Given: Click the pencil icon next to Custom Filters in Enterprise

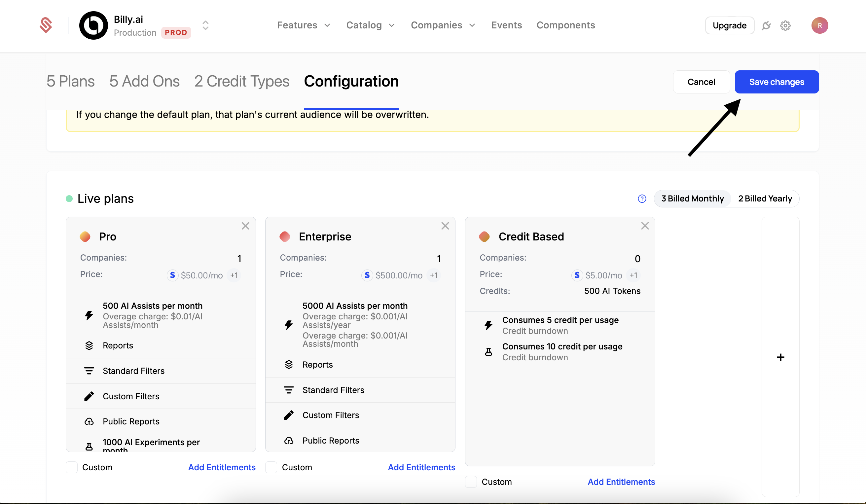Looking at the screenshot, I should pyautogui.click(x=289, y=415).
